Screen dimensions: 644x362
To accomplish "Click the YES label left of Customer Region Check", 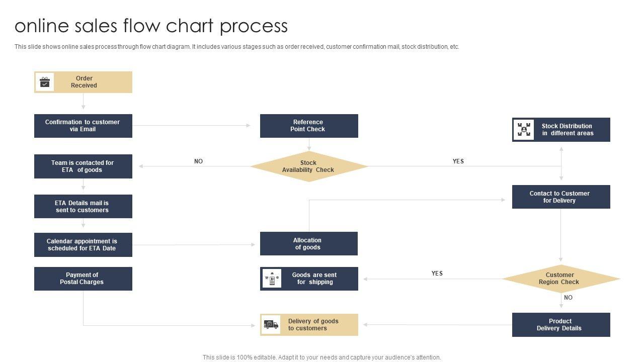I will [x=437, y=274].
